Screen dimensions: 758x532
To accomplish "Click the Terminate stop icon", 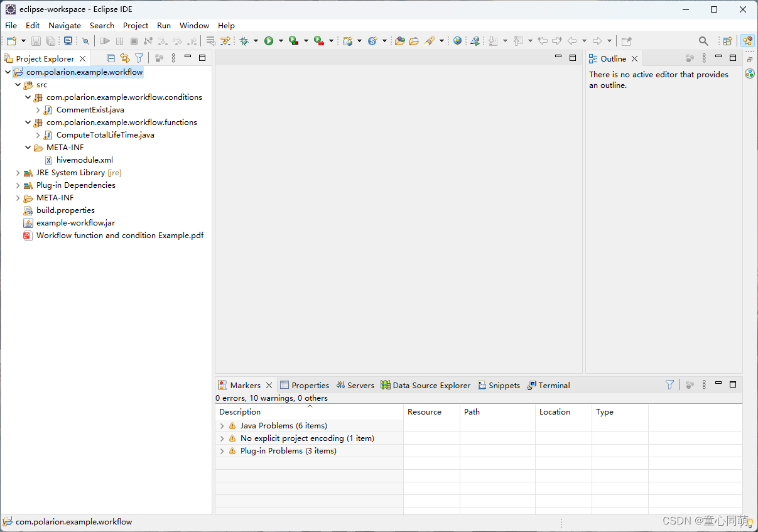I will tap(134, 41).
